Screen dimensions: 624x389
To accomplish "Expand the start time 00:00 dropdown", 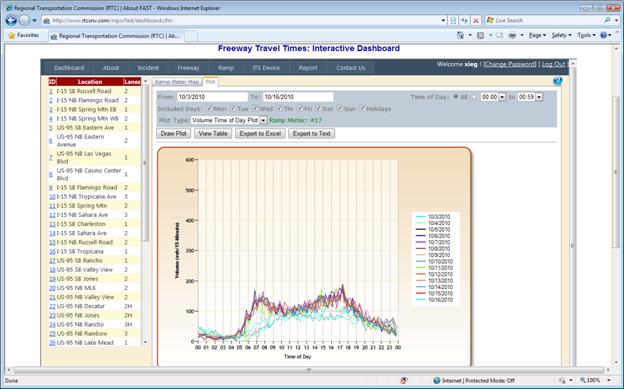I will tap(502, 97).
